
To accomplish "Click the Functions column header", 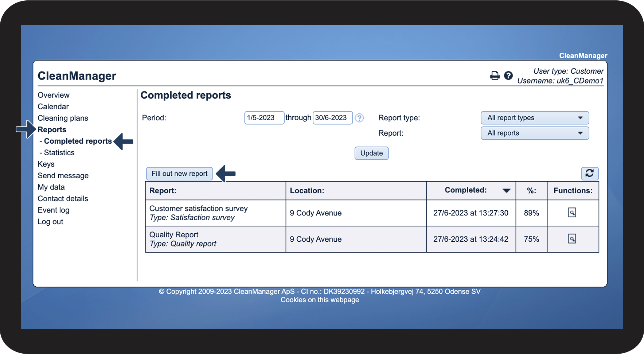I will point(573,191).
